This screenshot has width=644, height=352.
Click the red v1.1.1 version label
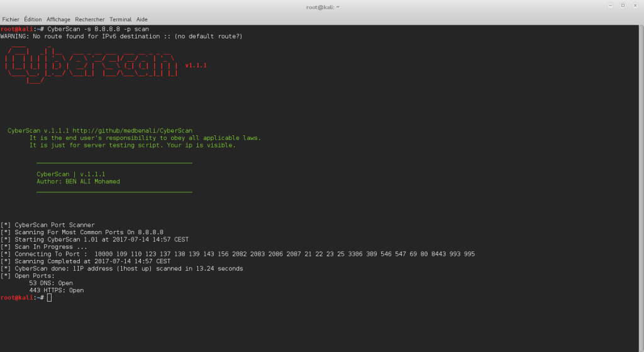point(196,65)
